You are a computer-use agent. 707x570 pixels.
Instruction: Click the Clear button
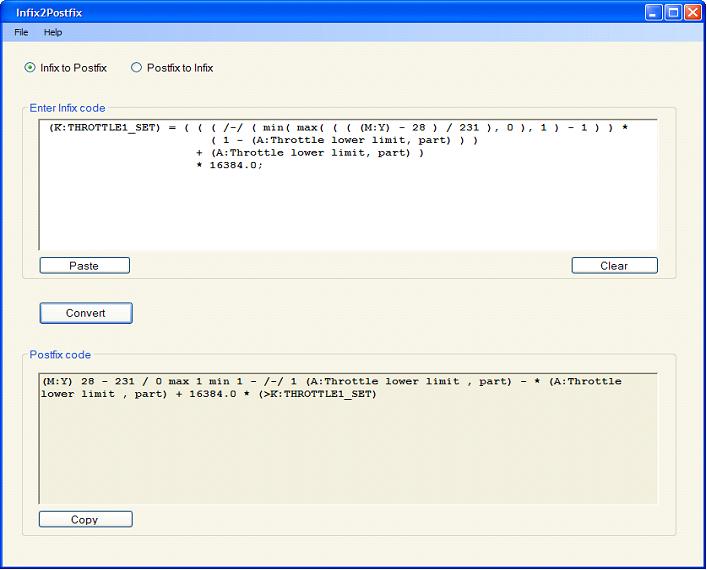pos(615,266)
